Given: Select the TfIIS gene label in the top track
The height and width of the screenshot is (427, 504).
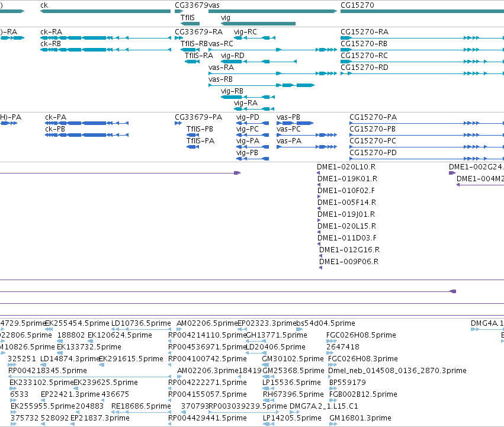Looking at the screenshot, I should coord(187,17).
